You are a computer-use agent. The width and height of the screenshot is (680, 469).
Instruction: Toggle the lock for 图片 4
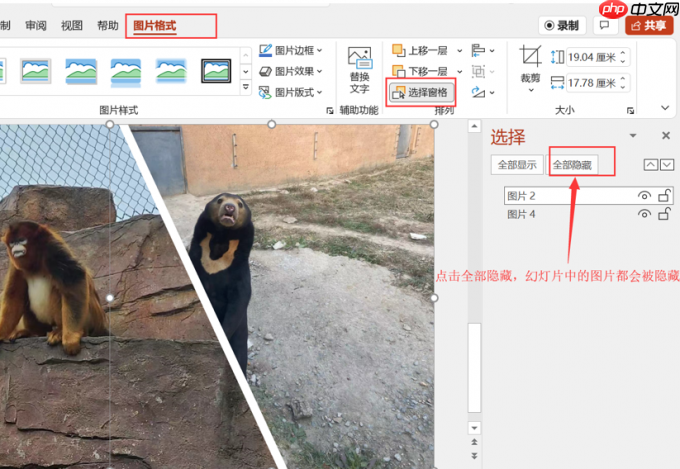(x=664, y=213)
